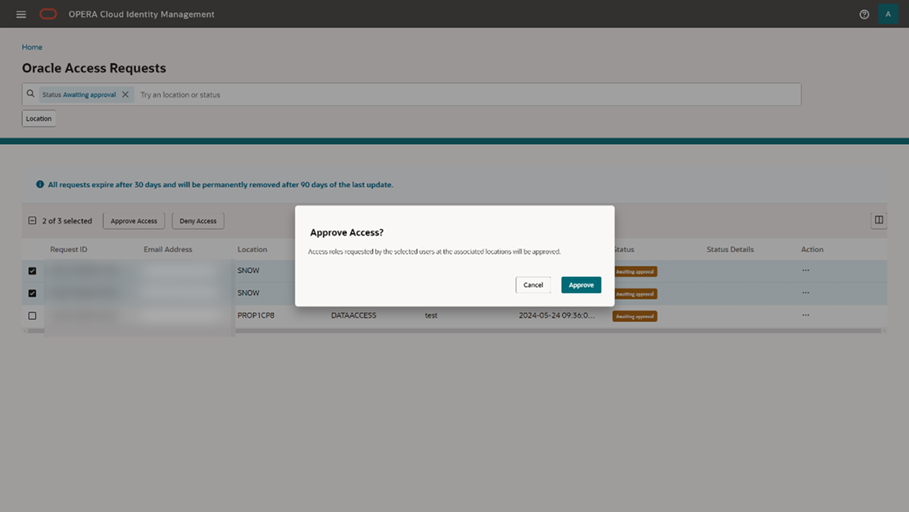Cancel the Approve Access dialog
This screenshot has height=512, width=909.
coord(533,285)
